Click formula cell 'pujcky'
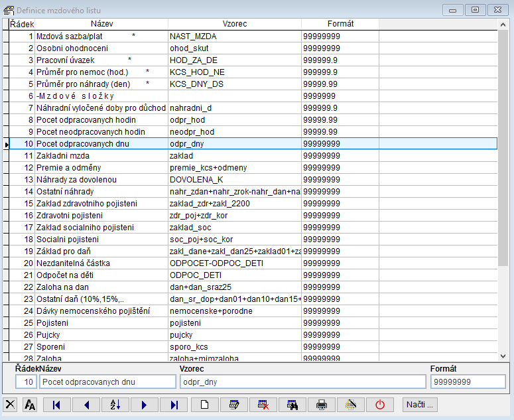 [x=235, y=335]
